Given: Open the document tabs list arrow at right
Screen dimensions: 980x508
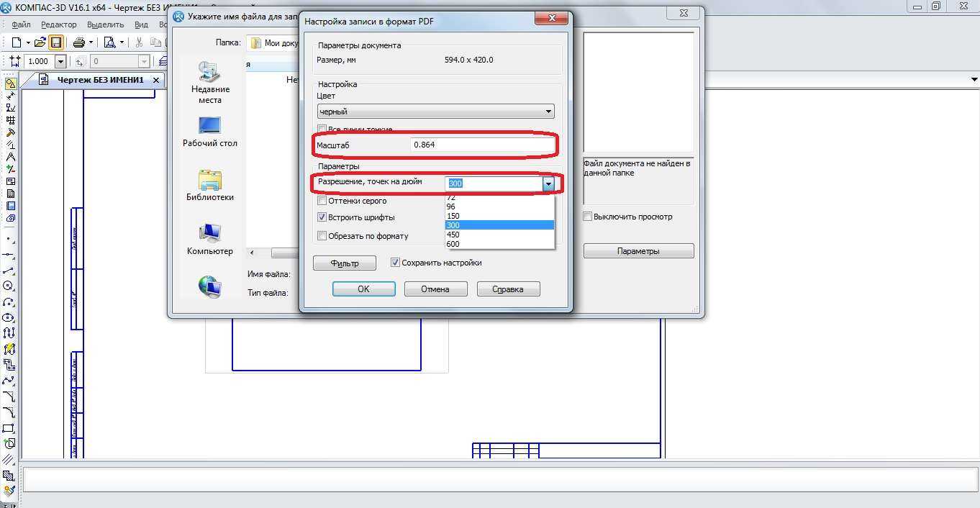Looking at the screenshot, I should (x=975, y=79).
